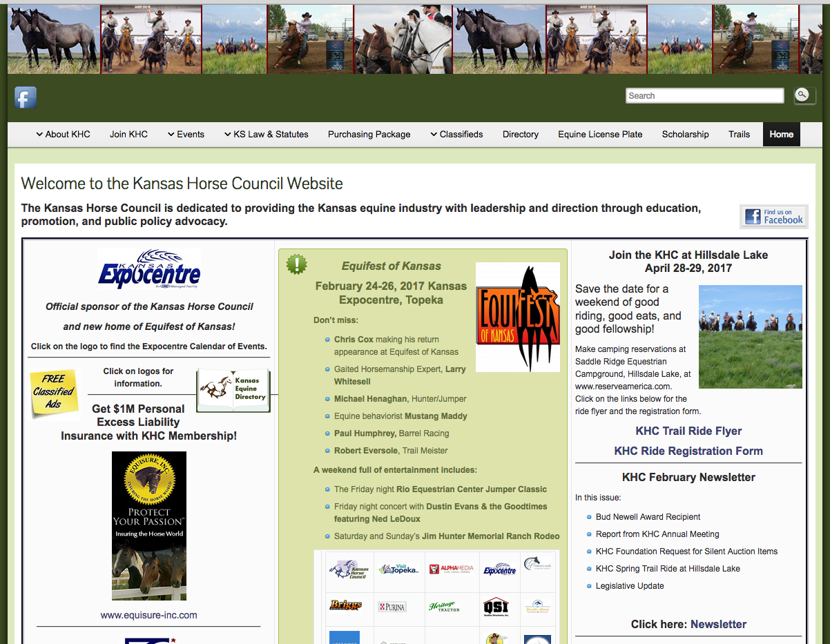Image resolution: width=830 pixels, height=644 pixels.
Task: Click the green exclamation alert icon
Action: coord(297,264)
